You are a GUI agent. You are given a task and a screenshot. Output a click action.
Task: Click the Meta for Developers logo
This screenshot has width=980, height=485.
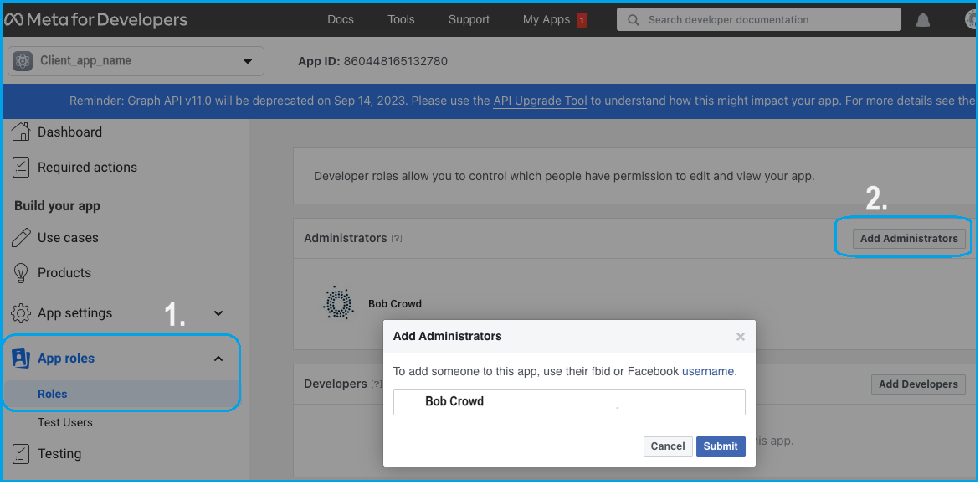point(95,19)
